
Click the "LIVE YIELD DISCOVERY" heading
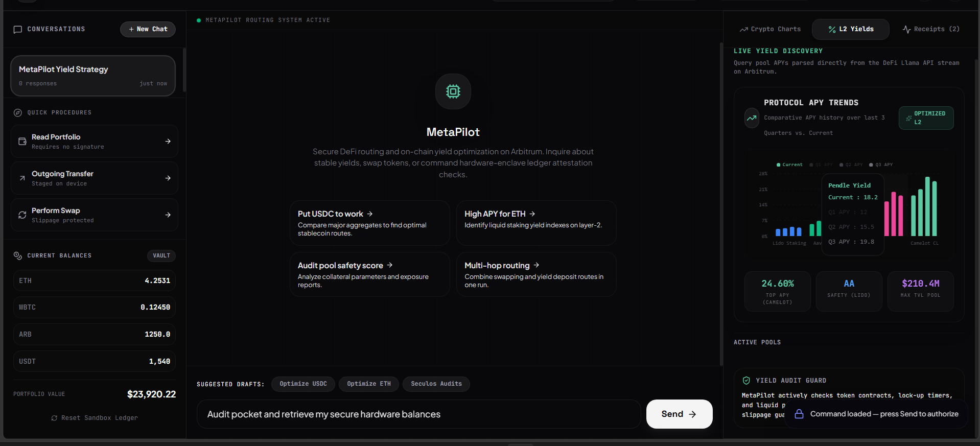click(x=778, y=51)
